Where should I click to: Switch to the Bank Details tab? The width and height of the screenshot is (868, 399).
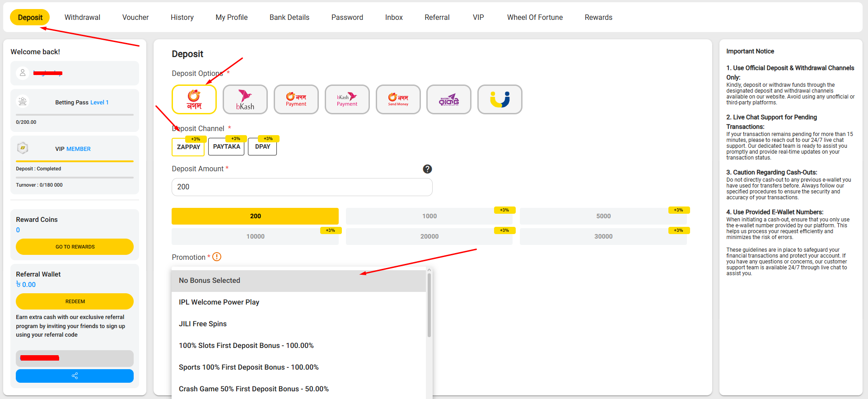[x=289, y=17]
